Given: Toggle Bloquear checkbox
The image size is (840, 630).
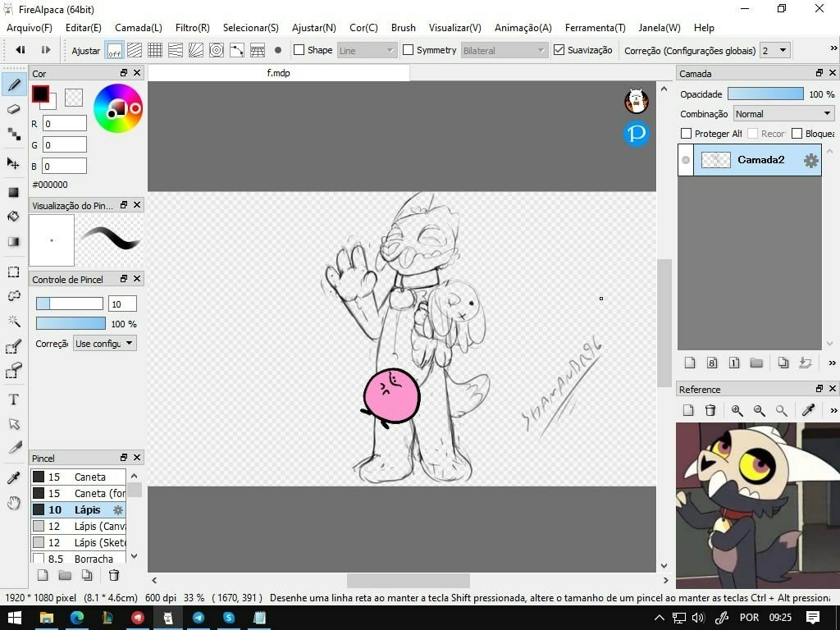Looking at the screenshot, I should pyautogui.click(x=797, y=134).
